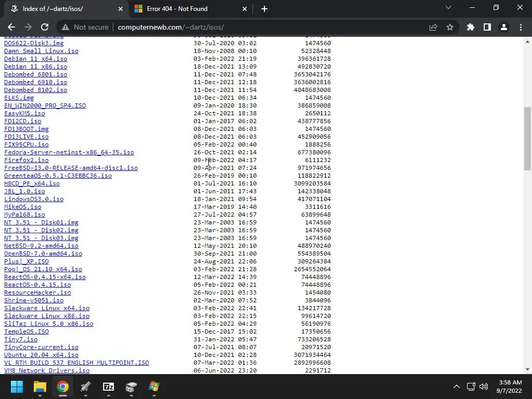Click the Debian_11_x86.iso link

pyautogui.click(x=36, y=66)
